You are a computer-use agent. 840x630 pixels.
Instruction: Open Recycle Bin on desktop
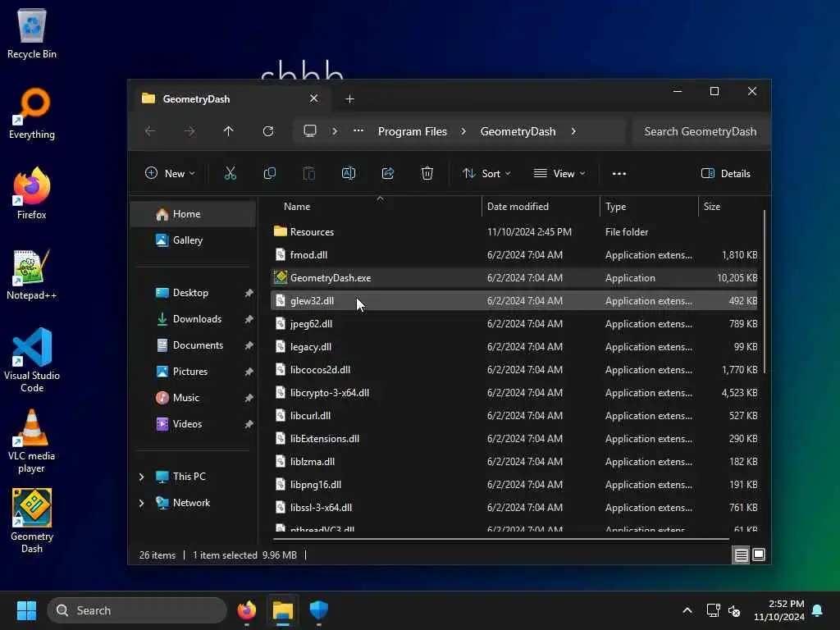pyautogui.click(x=32, y=33)
